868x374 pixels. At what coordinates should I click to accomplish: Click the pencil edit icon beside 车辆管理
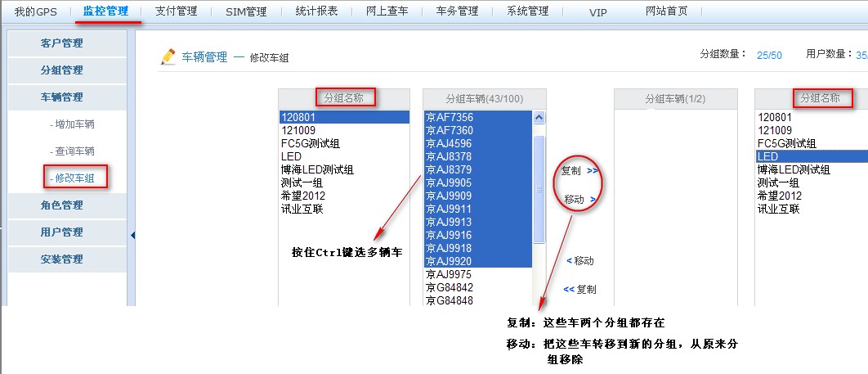[x=168, y=56]
